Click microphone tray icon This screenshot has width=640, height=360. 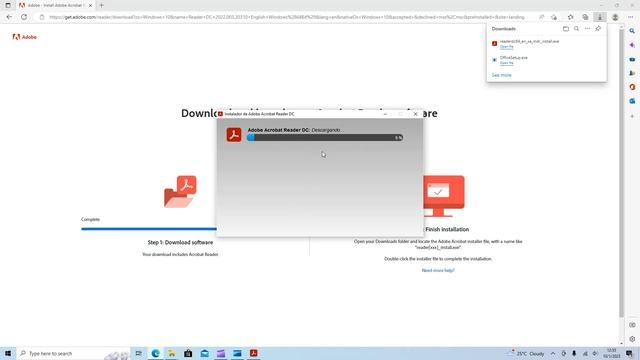(x=574, y=353)
